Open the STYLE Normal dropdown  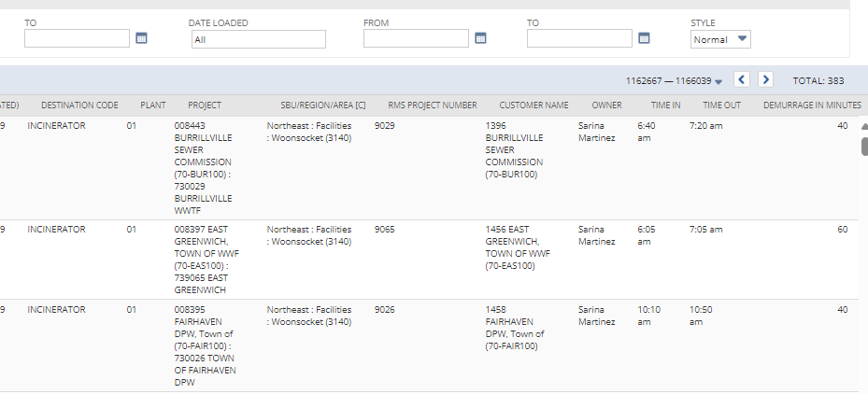[x=720, y=39]
